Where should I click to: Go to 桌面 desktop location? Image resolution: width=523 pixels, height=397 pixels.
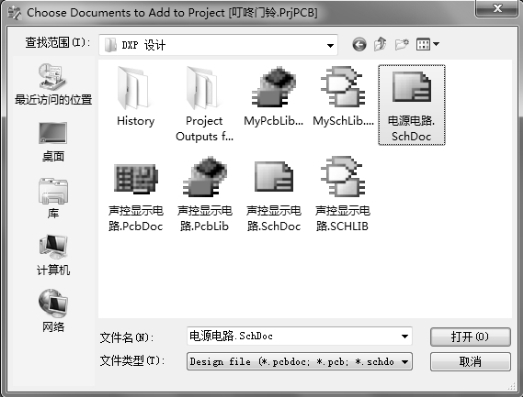(x=53, y=142)
